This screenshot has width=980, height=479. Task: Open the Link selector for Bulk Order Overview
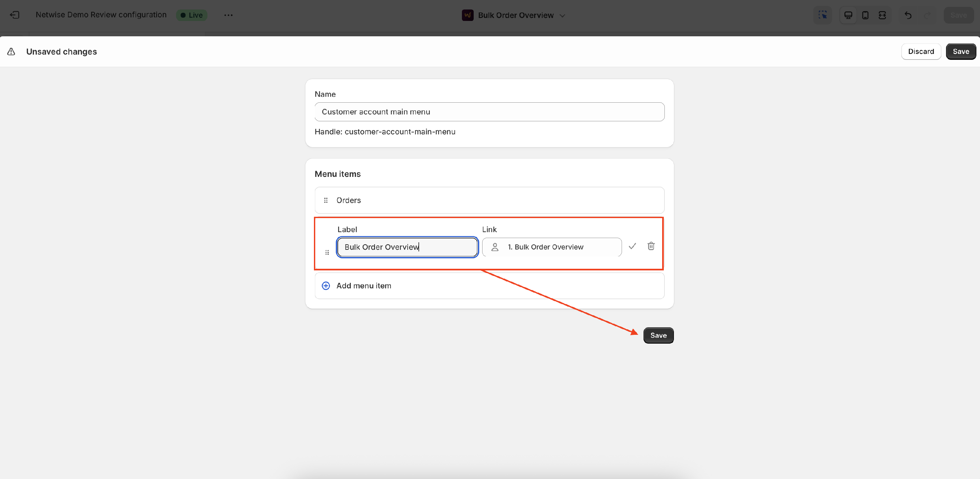[x=552, y=247]
